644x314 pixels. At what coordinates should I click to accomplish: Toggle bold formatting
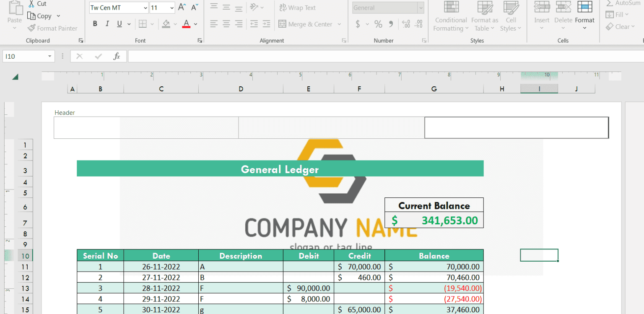tap(95, 23)
